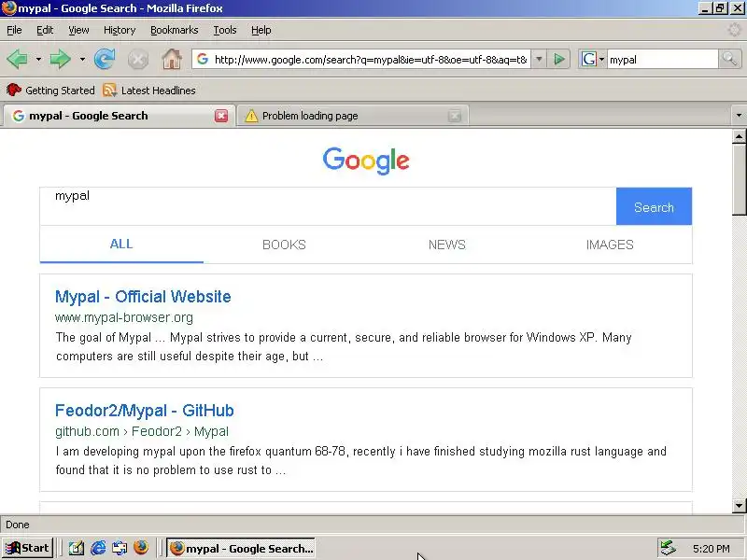Open the Bookmarks menu
This screenshot has width=747, height=560.
pos(175,30)
